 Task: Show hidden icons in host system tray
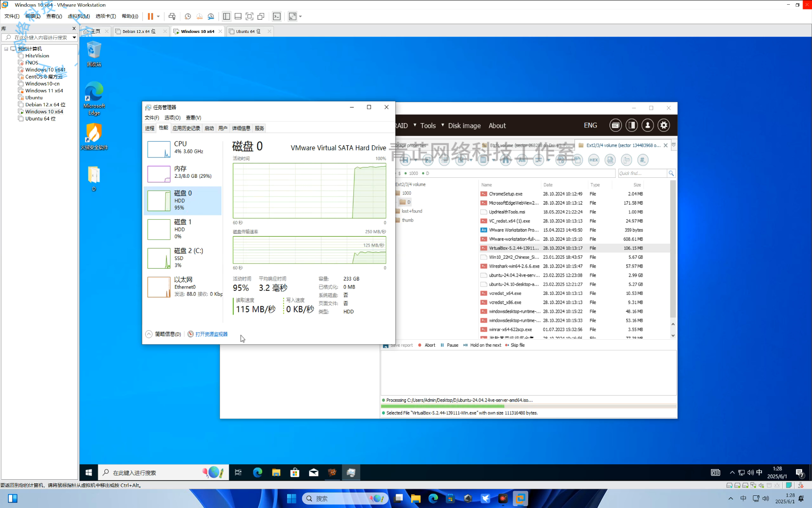pos(730,499)
